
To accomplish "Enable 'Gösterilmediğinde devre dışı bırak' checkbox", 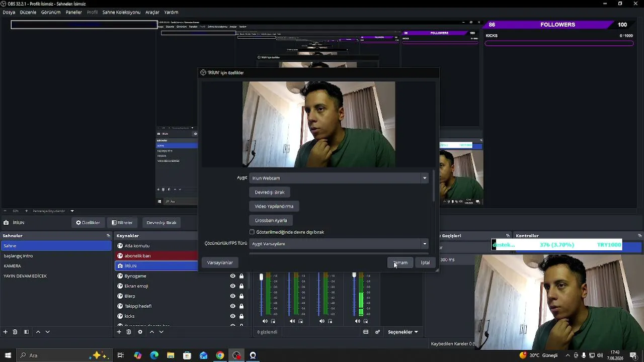I will 252,232.
